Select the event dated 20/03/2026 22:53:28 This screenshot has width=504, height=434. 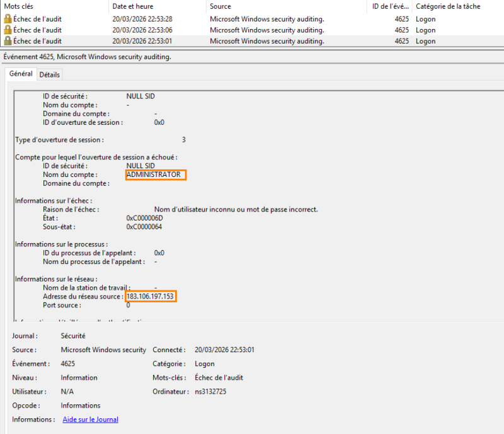pyautogui.click(x=142, y=20)
